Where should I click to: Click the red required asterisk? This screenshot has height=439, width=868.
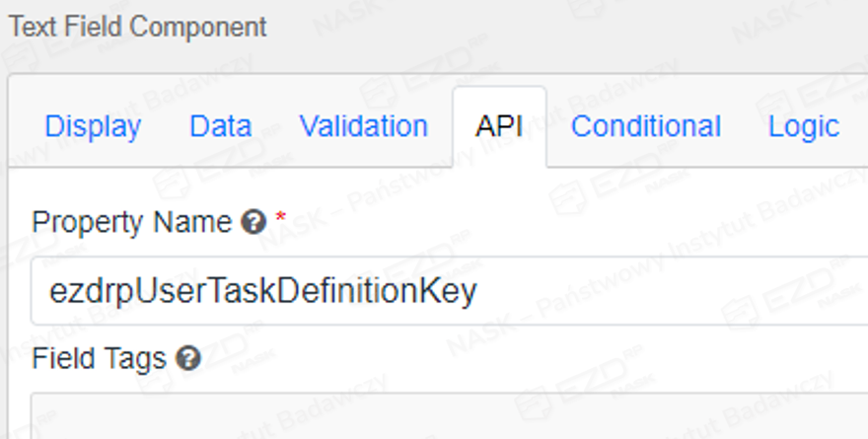coord(280,218)
